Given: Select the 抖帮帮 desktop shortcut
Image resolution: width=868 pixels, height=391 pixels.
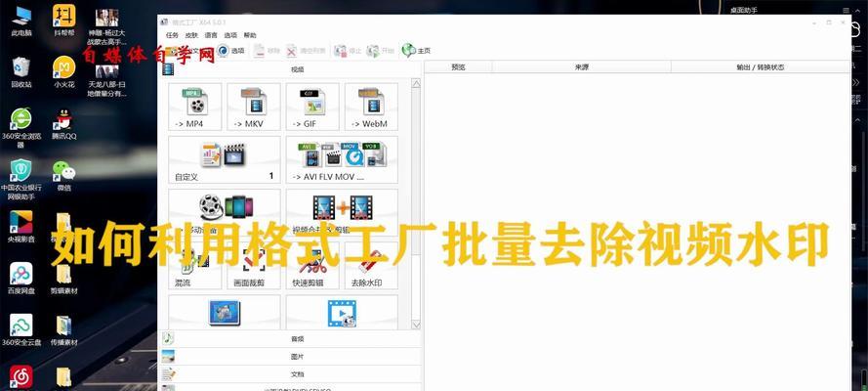Looking at the screenshot, I should (64, 22).
